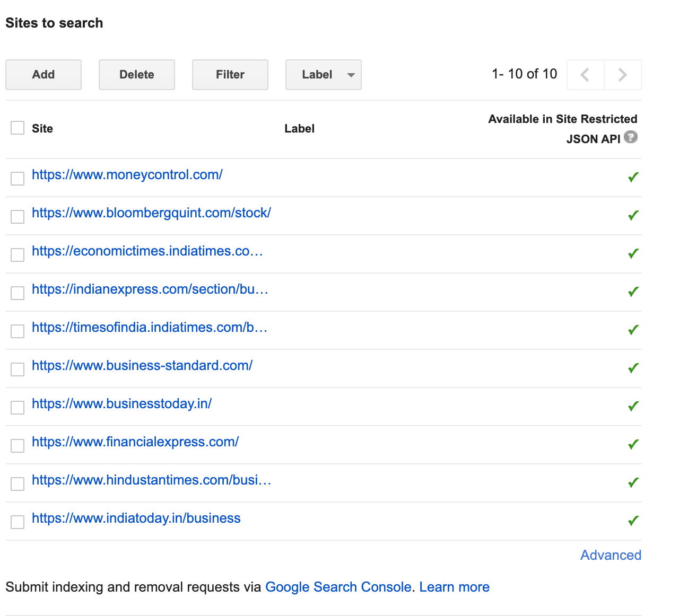Tick the select-all Site checkbox
The width and height of the screenshot is (679, 616).
18,128
